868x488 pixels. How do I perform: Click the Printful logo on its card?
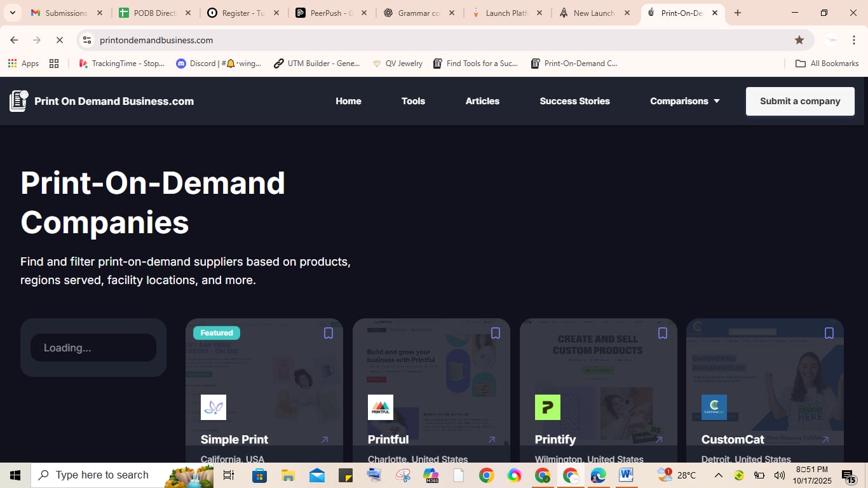[380, 407]
